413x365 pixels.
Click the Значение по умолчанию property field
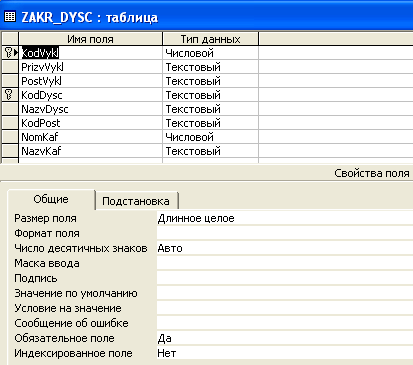click(285, 293)
